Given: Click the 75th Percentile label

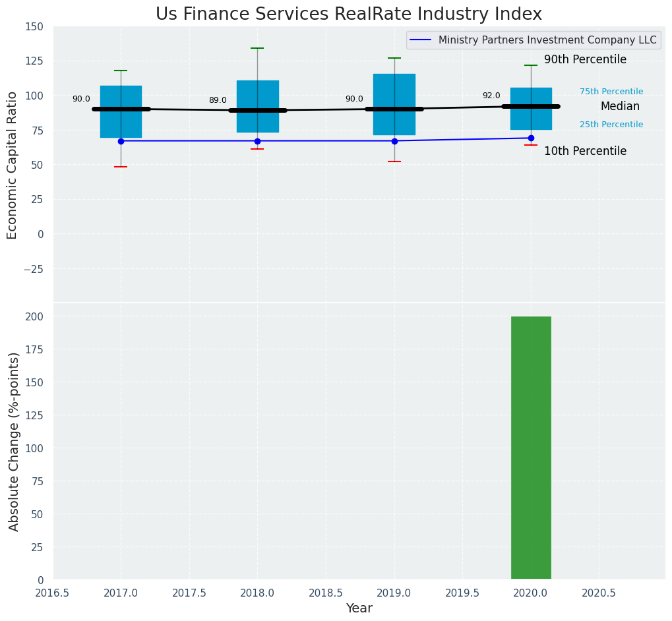Looking at the screenshot, I should [x=611, y=92].
